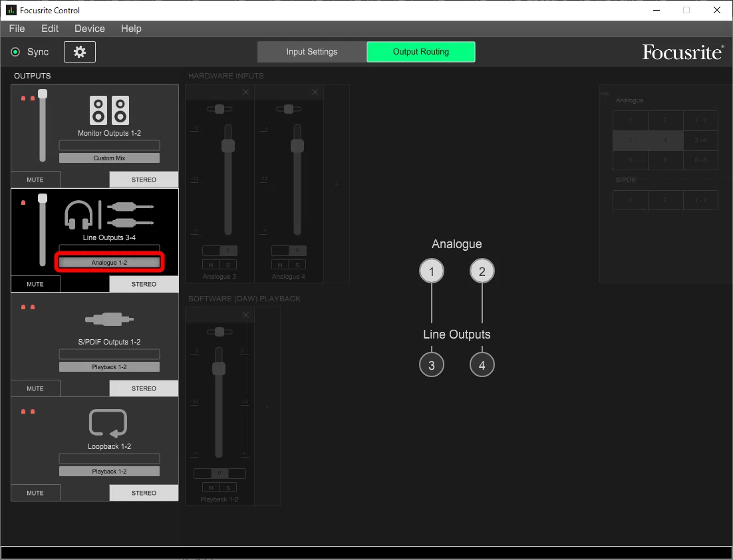Image resolution: width=733 pixels, height=560 pixels.
Task: Click the Analogue 4 level value box
Action: tap(289, 251)
